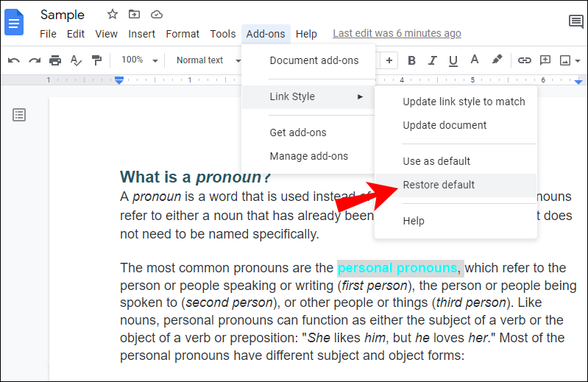Click the 'What is a pronoun?' heading

pyautogui.click(x=195, y=177)
